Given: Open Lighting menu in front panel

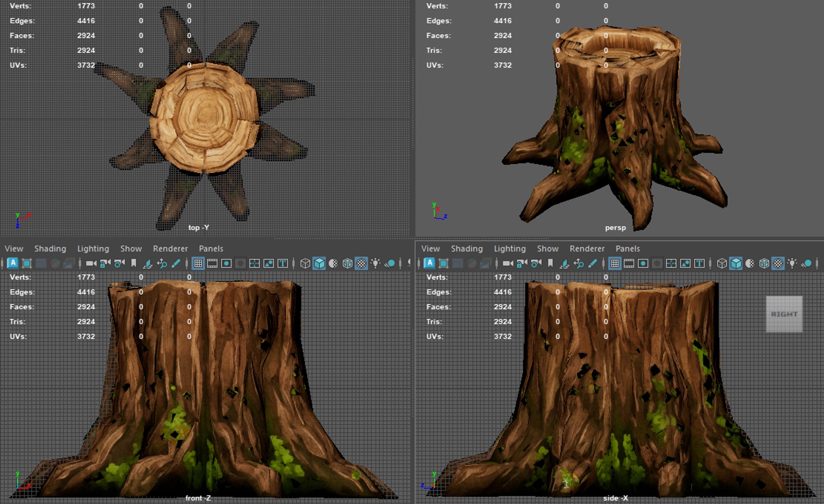Looking at the screenshot, I should click(93, 249).
